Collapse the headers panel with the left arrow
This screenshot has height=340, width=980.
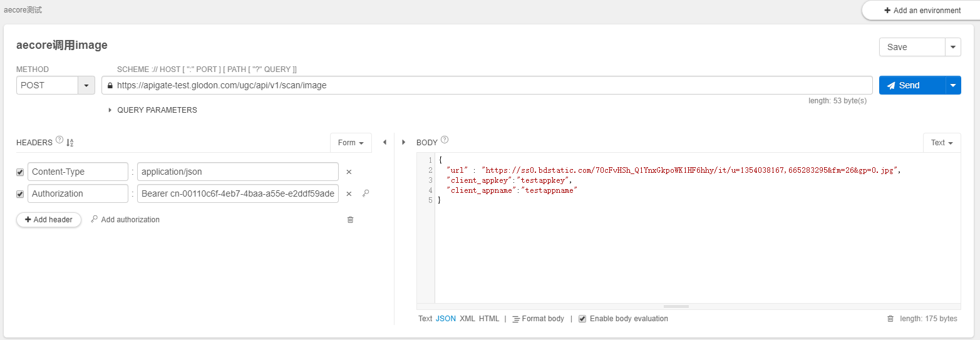click(384, 143)
